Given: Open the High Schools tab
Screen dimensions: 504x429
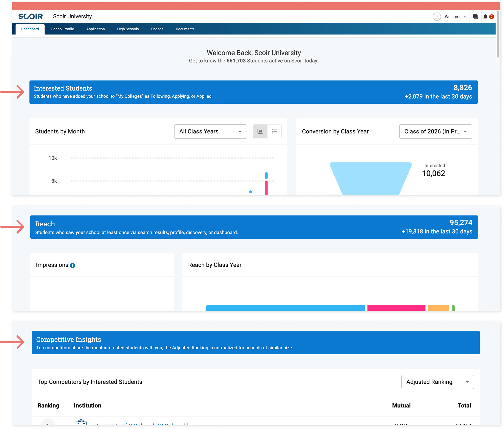Looking at the screenshot, I should pos(128,29).
